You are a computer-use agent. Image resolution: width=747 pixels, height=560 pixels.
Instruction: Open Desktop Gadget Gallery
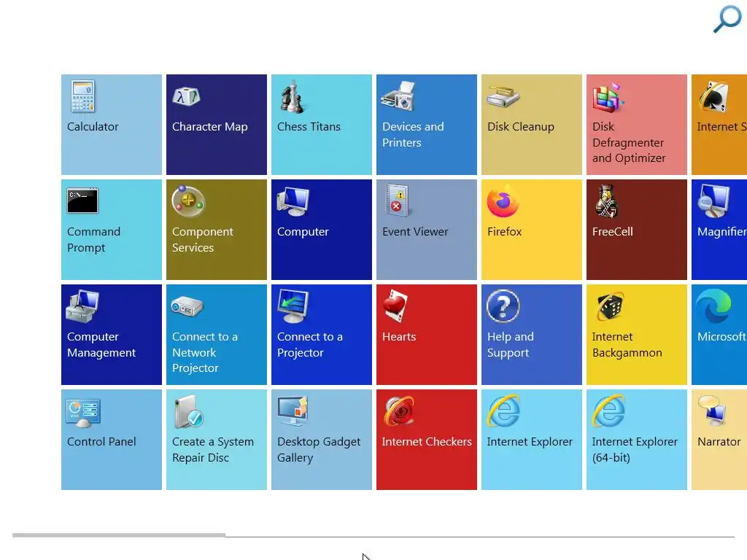tap(322, 440)
